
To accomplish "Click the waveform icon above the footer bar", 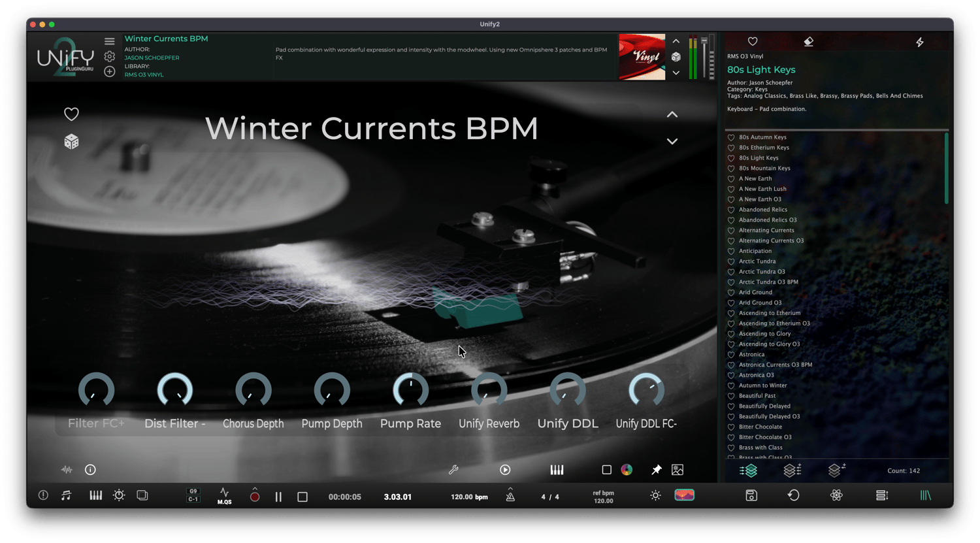I will 67,470.
